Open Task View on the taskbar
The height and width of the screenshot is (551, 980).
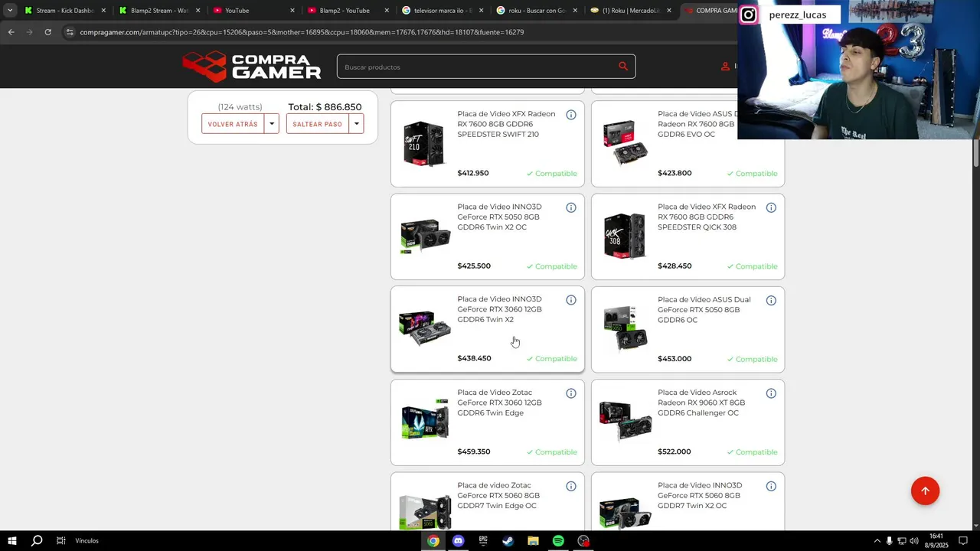pyautogui.click(x=60, y=541)
